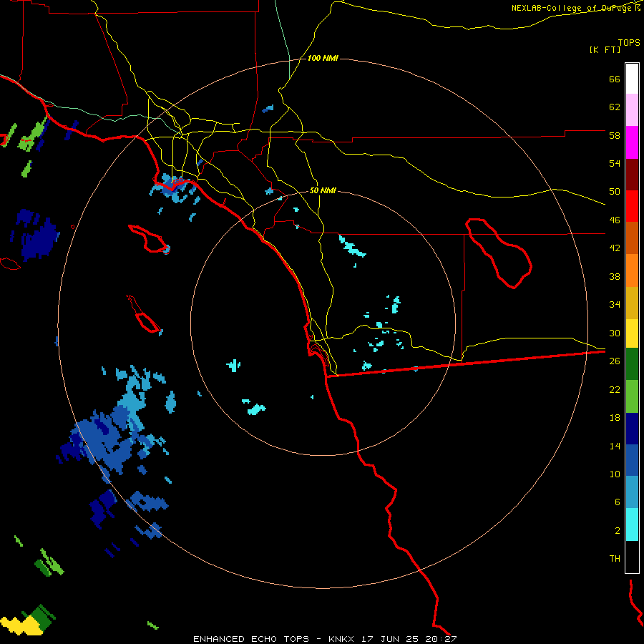Viewport: 644px width, 644px height.
Task: Click Santa Catalina Island's red outline
Action: pyautogui.click(x=149, y=239)
